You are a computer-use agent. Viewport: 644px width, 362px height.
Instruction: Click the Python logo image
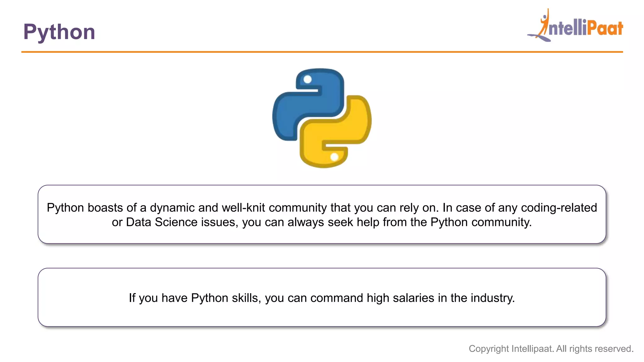click(322, 118)
